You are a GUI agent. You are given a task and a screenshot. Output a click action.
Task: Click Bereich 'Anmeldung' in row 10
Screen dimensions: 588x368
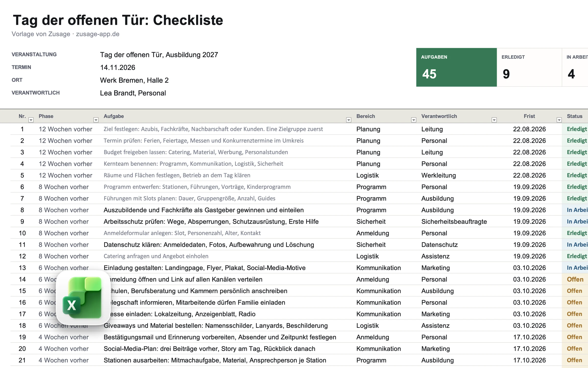tap(373, 233)
